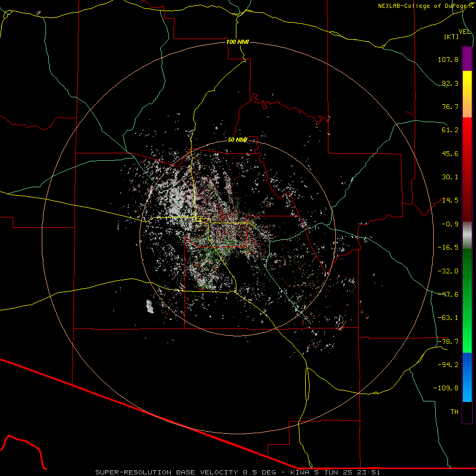This screenshot has width=476, height=476.
Task: Click the VEL legend title
Action: point(465,32)
